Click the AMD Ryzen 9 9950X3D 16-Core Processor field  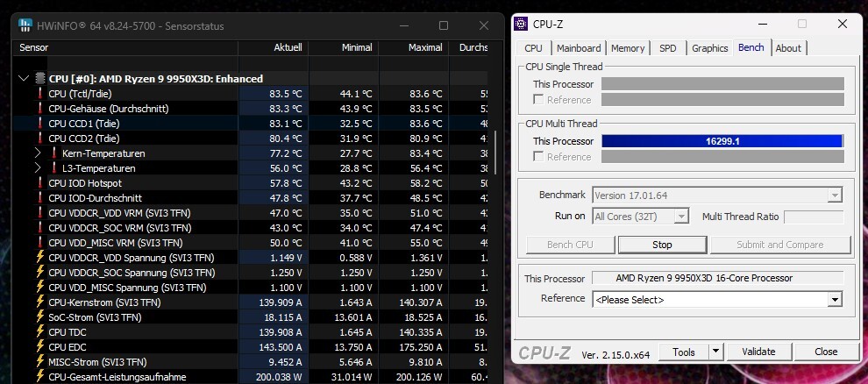coord(718,278)
